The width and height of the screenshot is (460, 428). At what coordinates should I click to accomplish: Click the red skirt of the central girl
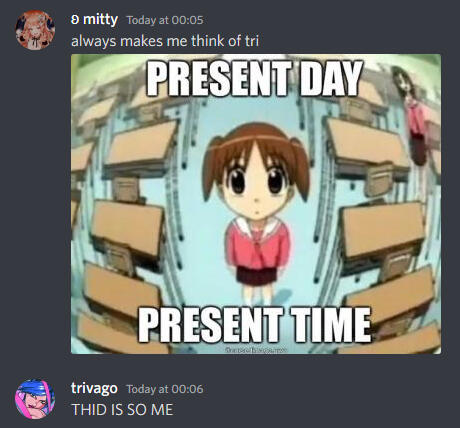click(257, 275)
